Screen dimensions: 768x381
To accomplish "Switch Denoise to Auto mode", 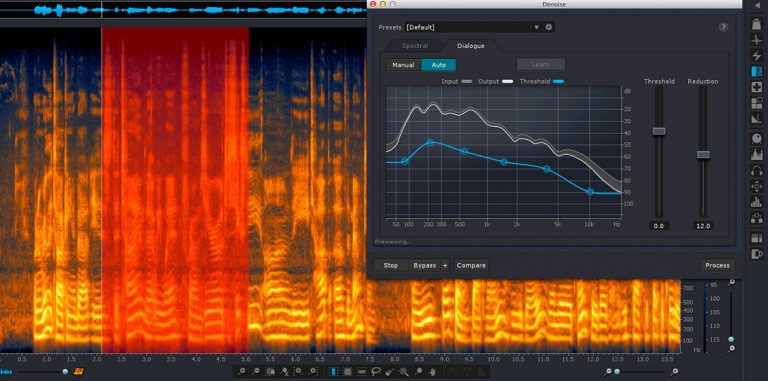I will click(x=439, y=65).
